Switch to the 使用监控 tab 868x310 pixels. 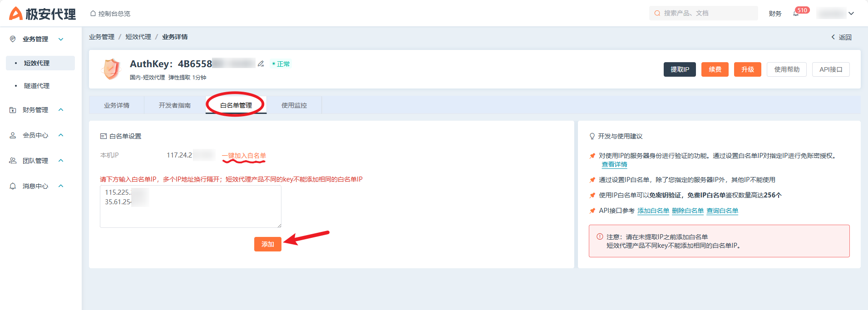click(x=294, y=105)
